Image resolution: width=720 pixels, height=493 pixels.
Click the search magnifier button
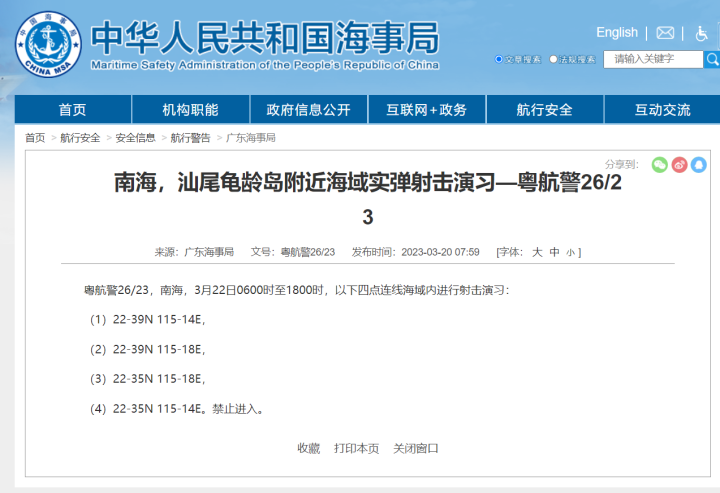coord(712,59)
